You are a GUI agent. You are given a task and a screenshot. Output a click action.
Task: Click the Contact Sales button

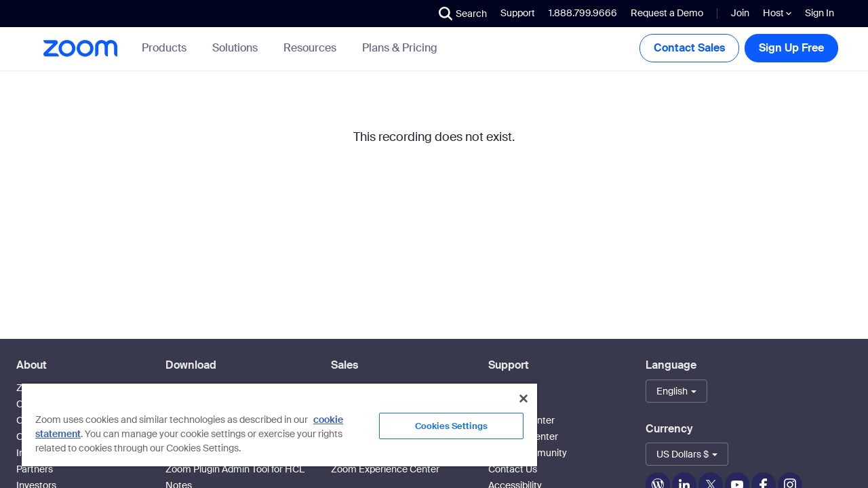(x=689, y=48)
